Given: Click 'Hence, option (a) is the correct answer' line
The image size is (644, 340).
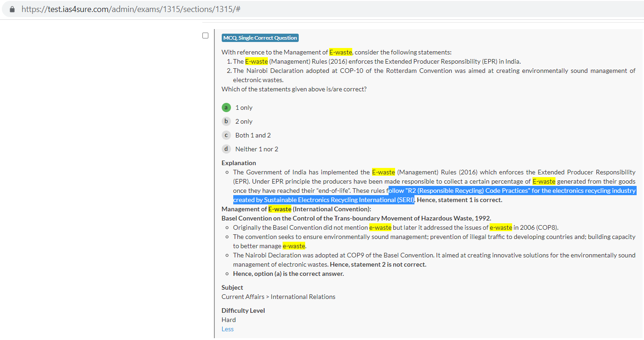Looking at the screenshot, I should (x=288, y=274).
